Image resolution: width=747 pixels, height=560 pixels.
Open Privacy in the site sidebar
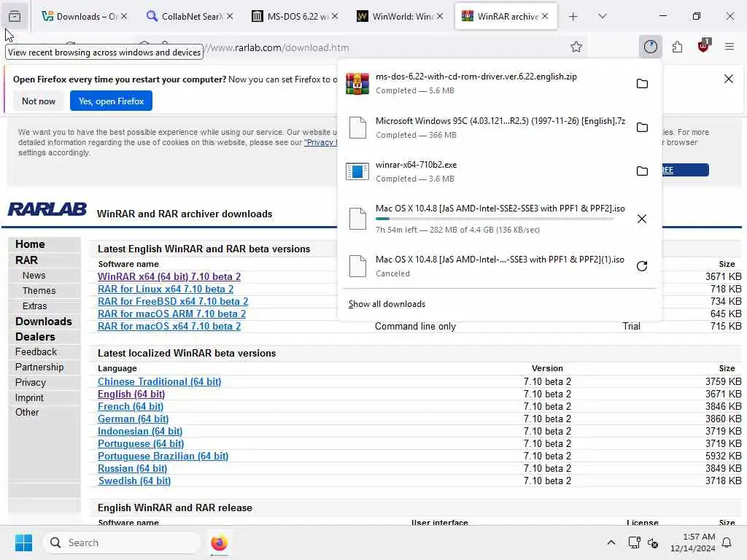[x=31, y=382]
